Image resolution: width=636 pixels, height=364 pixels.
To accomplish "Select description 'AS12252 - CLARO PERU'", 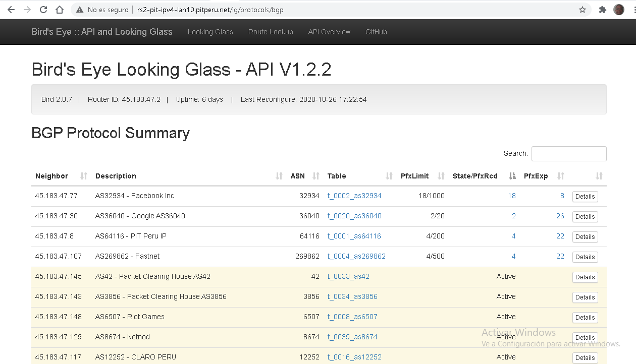I will [136, 357].
